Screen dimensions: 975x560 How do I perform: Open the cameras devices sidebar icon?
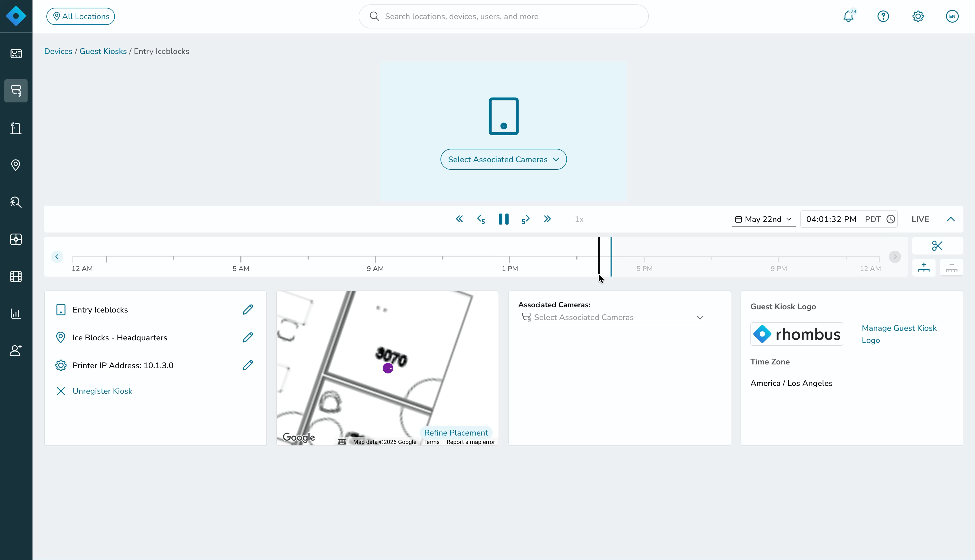(16, 91)
